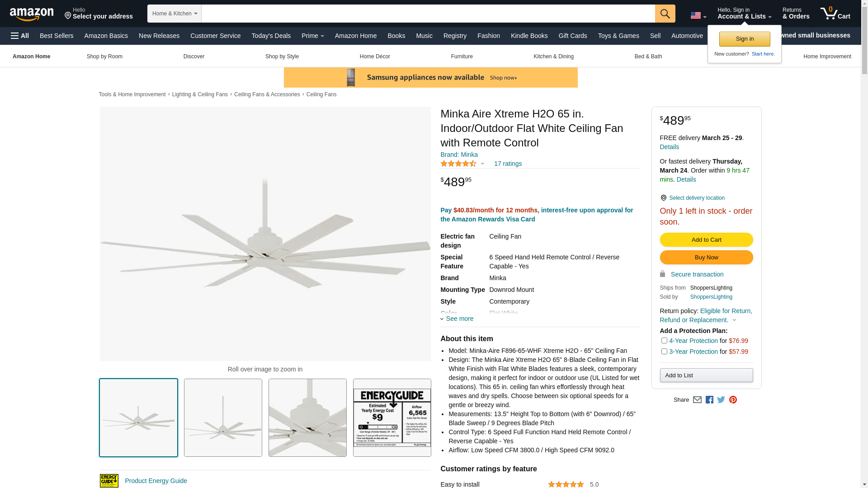Image resolution: width=868 pixels, height=488 pixels.
Task: Share product on Twitter
Action: pos(721,400)
